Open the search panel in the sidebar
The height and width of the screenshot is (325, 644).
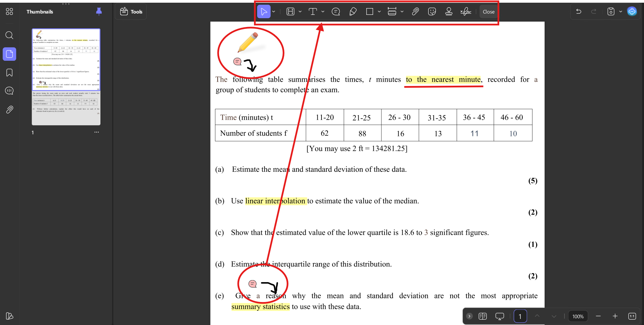[x=9, y=35]
